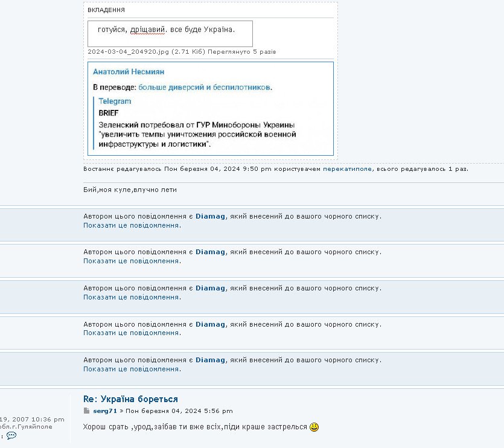Expand the second hidden Diamag post
504x448 pixels.
coord(132,261)
